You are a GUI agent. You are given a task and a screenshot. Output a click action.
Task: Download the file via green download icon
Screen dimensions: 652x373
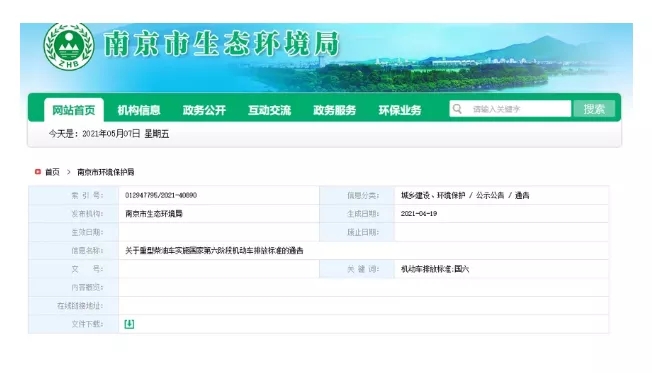[x=129, y=324]
